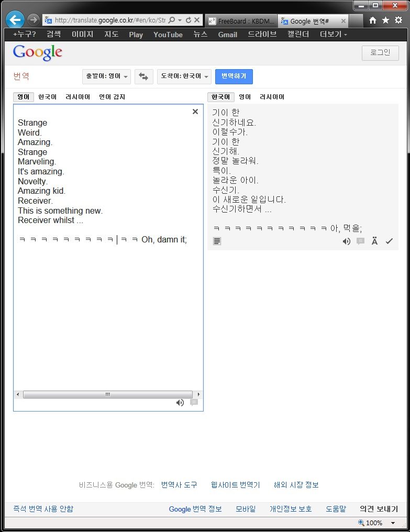Click in the browser address bar URL
The width and height of the screenshot is (410, 532).
tap(110, 20)
